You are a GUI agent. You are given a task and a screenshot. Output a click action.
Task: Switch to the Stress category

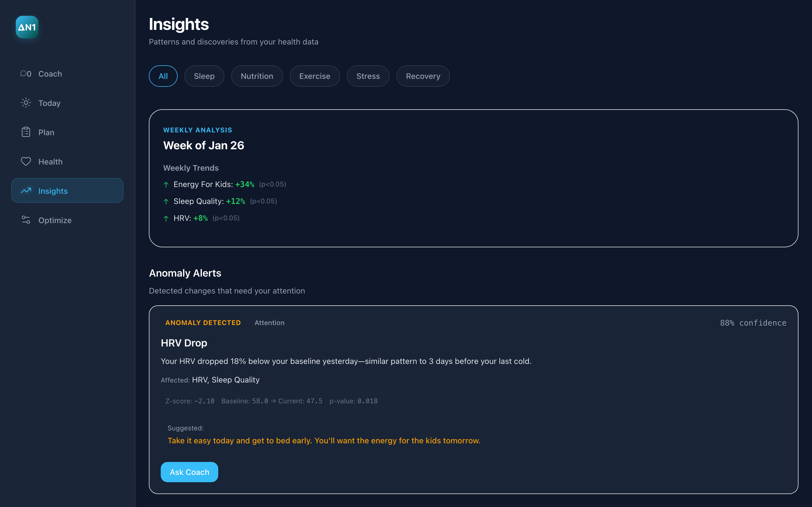point(368,76)
